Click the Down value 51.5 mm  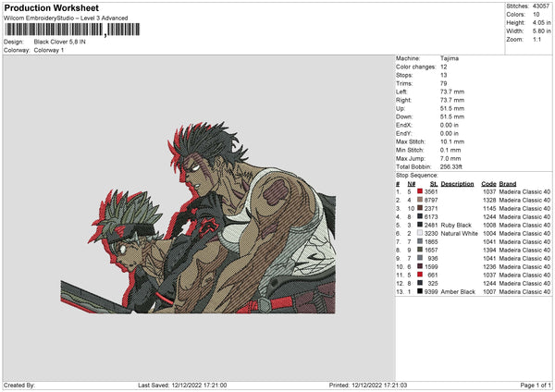pyautogui.click(x=452, y=116)
